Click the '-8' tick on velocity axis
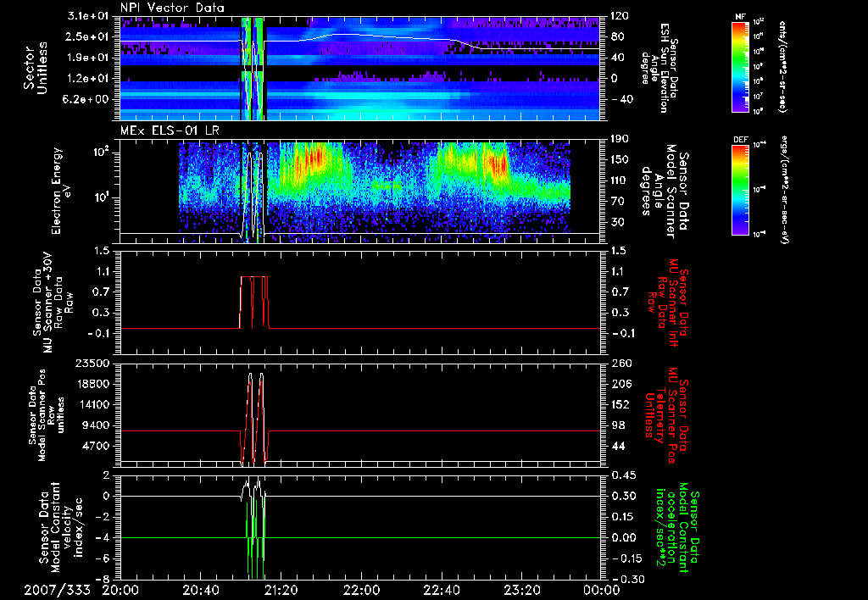868x600 pixels. pos(103,579)
